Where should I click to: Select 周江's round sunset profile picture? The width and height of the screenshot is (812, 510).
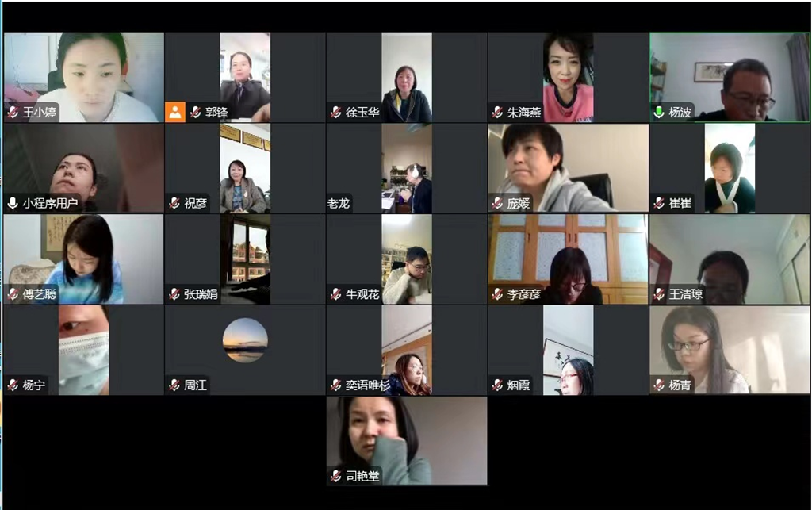245,340
